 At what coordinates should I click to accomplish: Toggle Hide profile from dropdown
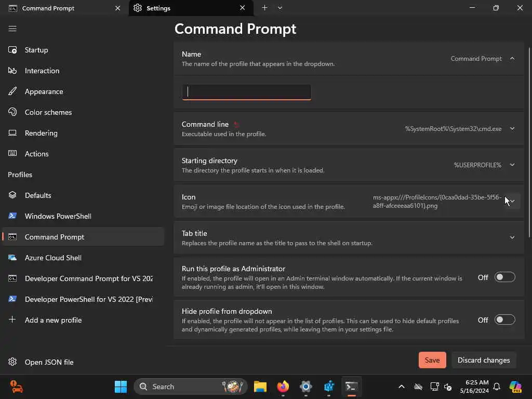504,320
